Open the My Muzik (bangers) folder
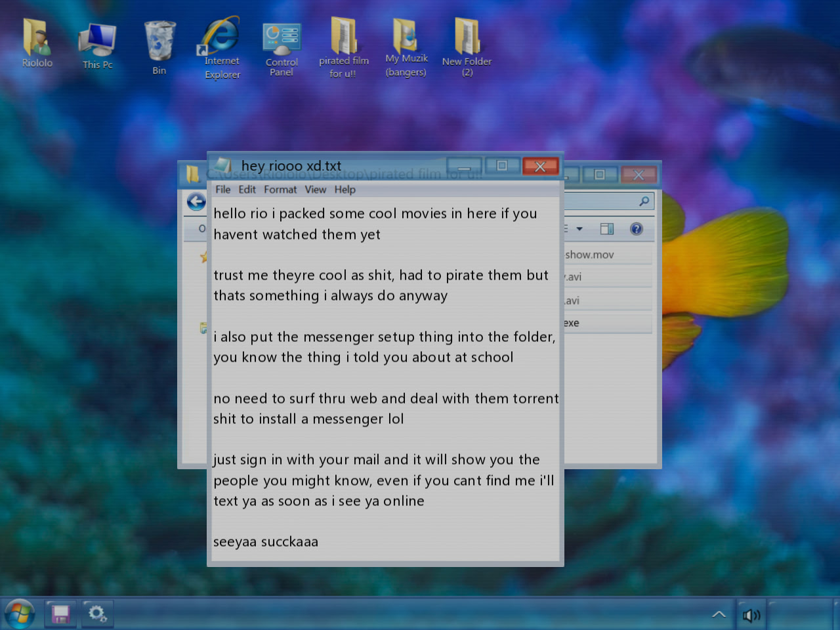840x630 pixels. (406, 46)
